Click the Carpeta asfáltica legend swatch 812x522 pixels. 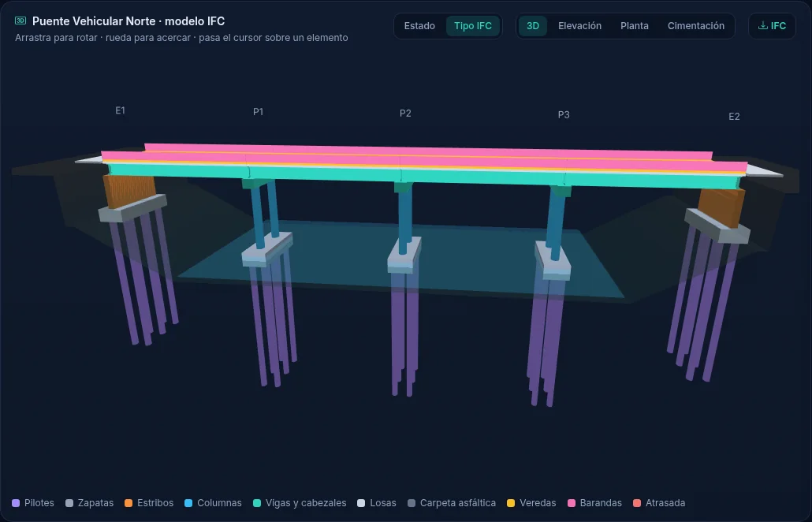click(x=412, y=503)
